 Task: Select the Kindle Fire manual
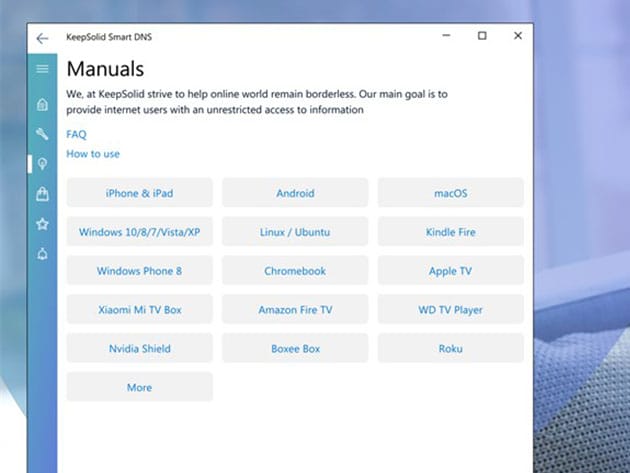(450, 232)
